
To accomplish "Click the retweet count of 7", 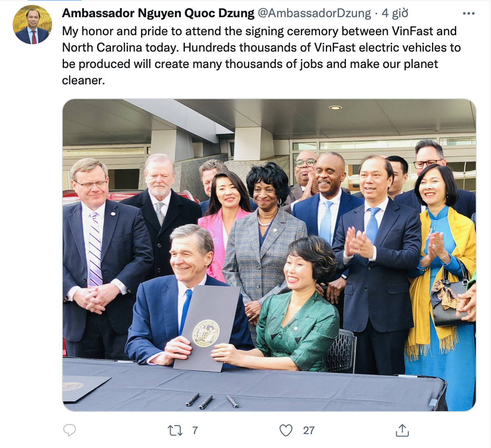I will click(195, 430).
